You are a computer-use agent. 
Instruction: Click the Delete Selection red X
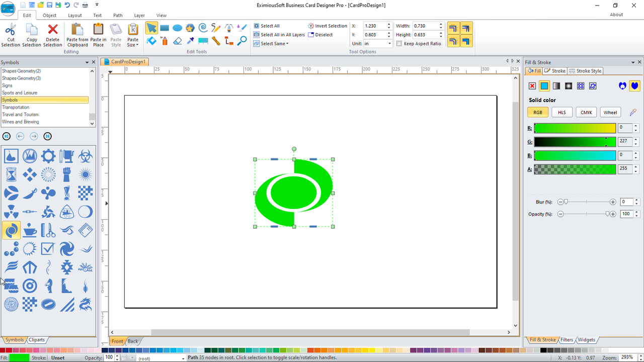point(53,30)
